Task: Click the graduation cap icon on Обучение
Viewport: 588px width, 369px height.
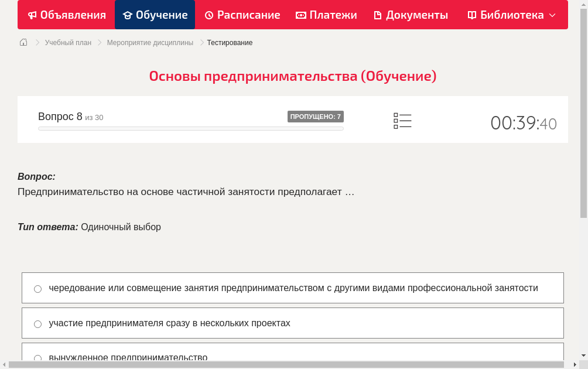Action: (127, 15)
